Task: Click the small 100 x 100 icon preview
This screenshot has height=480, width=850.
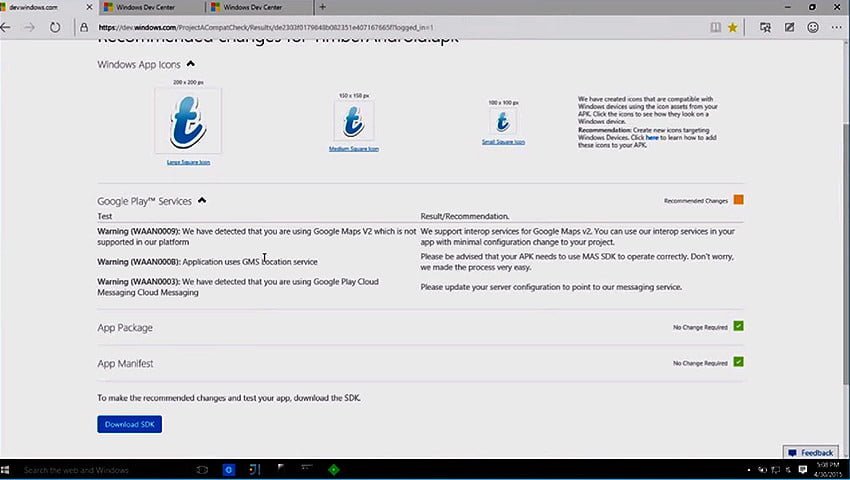Action: tap(503, 121)
